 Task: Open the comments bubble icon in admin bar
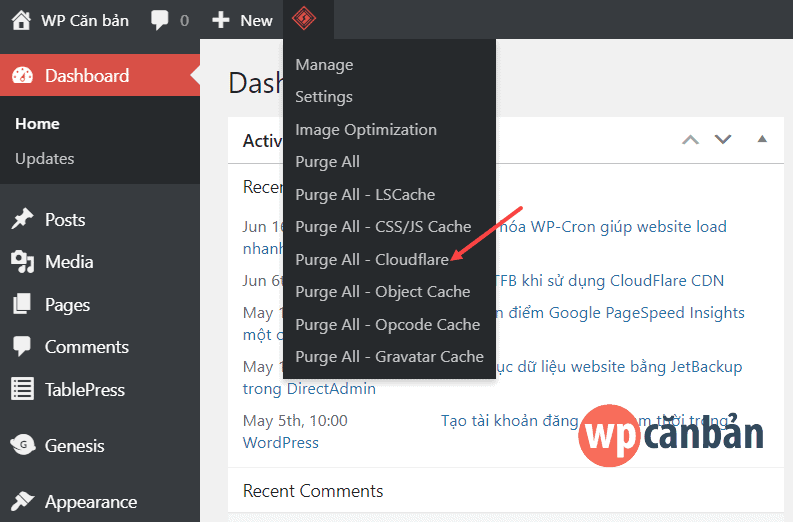pyautogui.click(x=159, y=20)
